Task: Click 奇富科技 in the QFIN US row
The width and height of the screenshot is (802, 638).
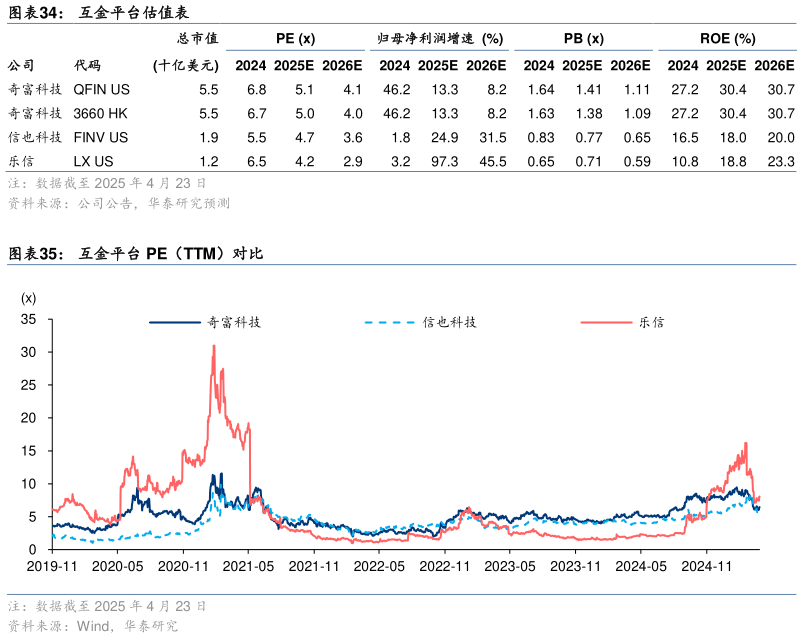Action: tap(35, 90)
